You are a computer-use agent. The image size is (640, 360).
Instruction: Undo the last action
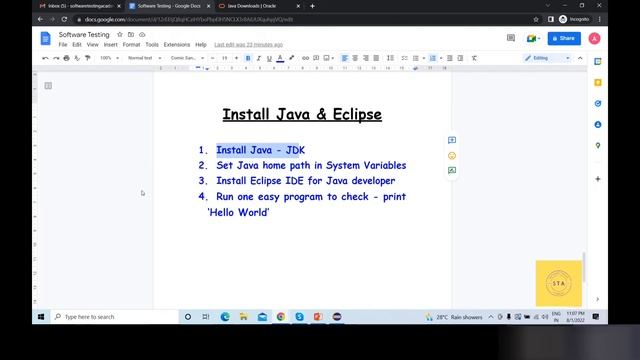click(45, 58)
